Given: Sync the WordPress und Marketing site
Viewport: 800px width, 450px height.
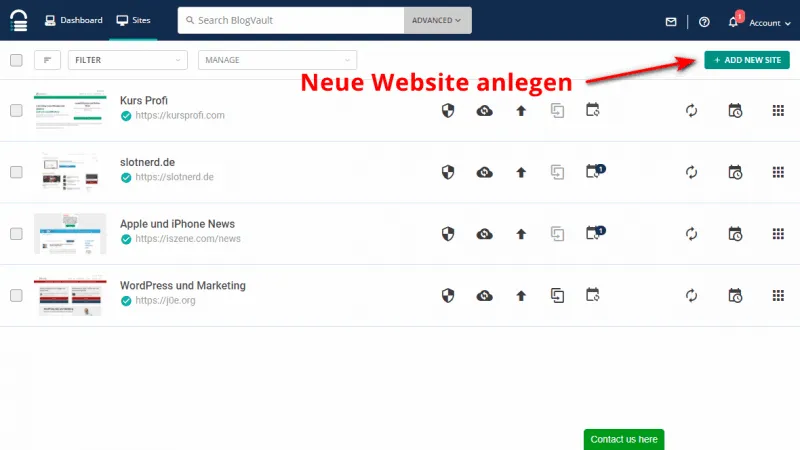Looking at the screenshot, I should (691, 296).
